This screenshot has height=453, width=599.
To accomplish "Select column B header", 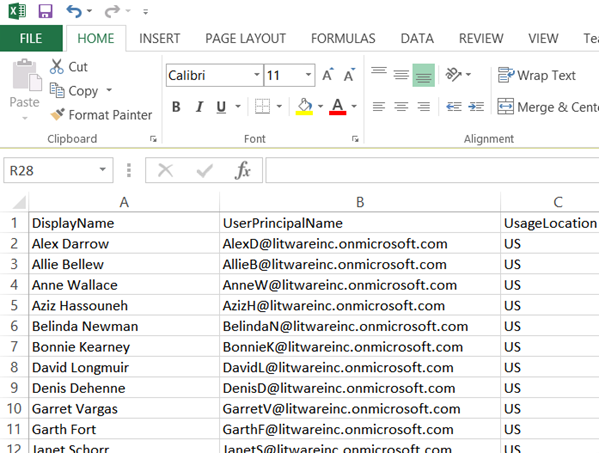I will pyautogui.click(x=360, y=202).
